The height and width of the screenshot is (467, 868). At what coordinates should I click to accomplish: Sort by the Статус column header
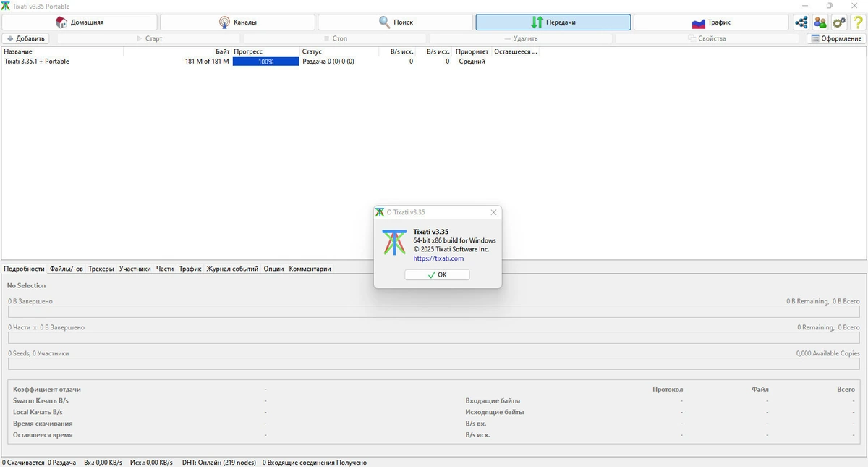[339, 51]
